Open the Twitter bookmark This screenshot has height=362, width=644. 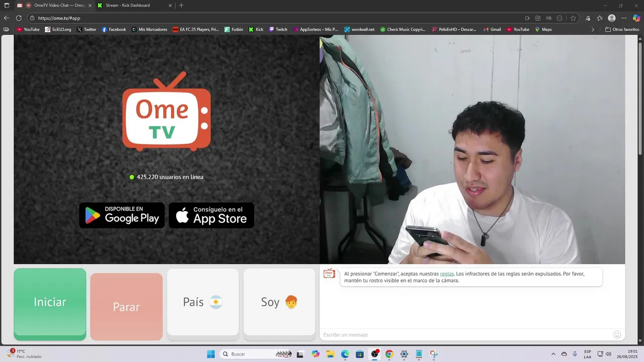tap(87, 29)
